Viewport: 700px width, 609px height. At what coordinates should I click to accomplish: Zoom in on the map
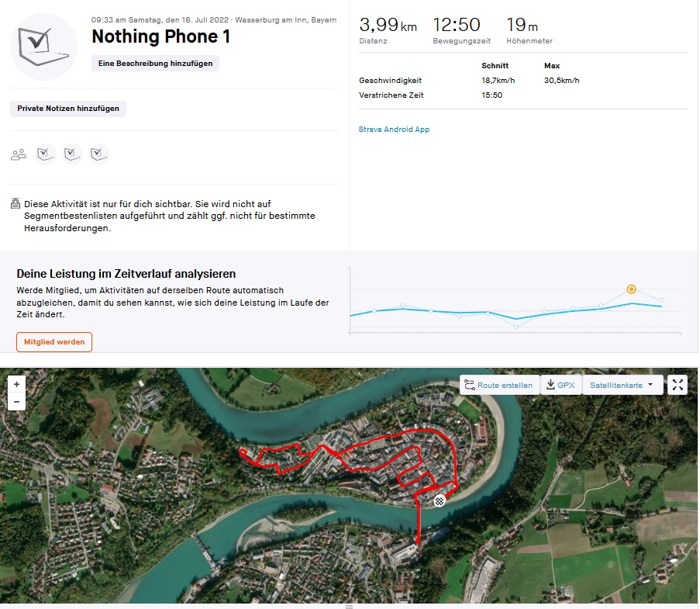(16, 384)
